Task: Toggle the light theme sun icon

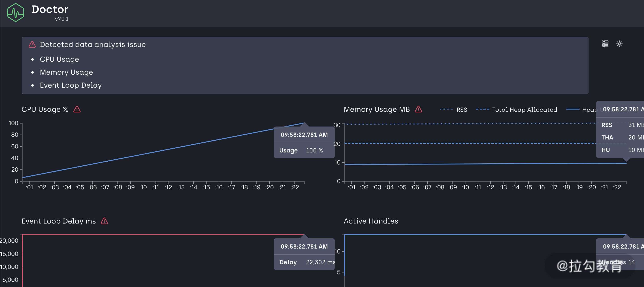Action: click(x=619, y=44)
